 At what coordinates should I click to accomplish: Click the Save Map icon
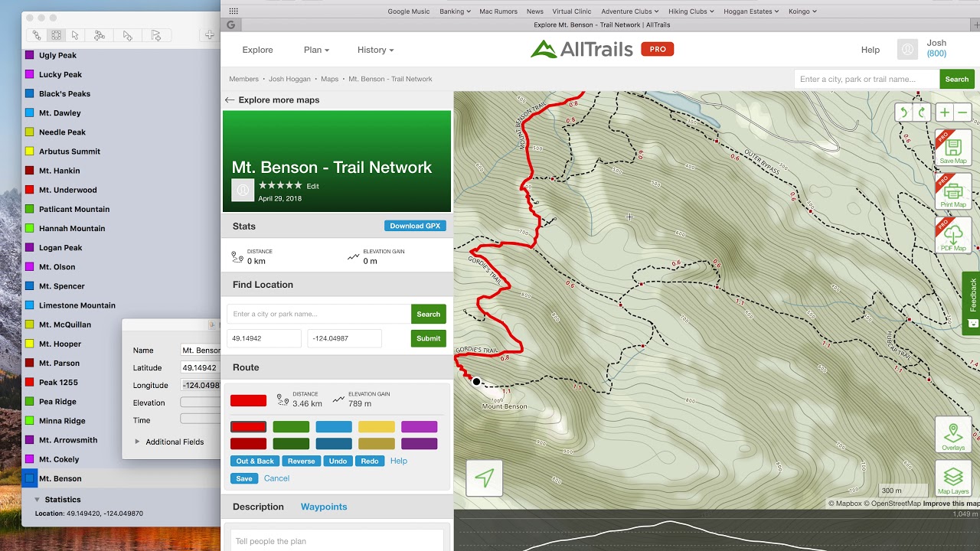click(x=953, y=148)
